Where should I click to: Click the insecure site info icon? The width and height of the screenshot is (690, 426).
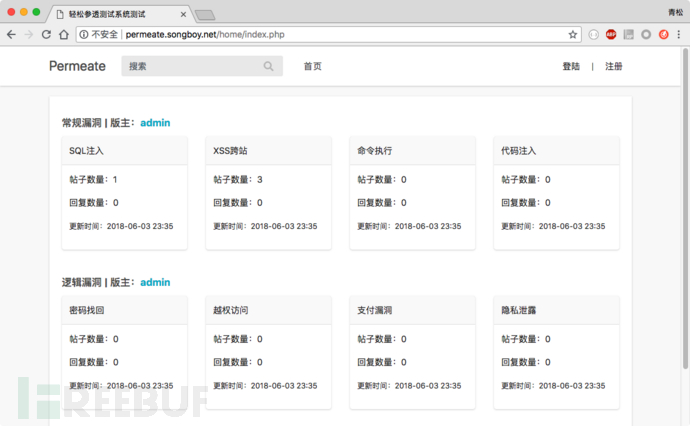click(84, 34)
